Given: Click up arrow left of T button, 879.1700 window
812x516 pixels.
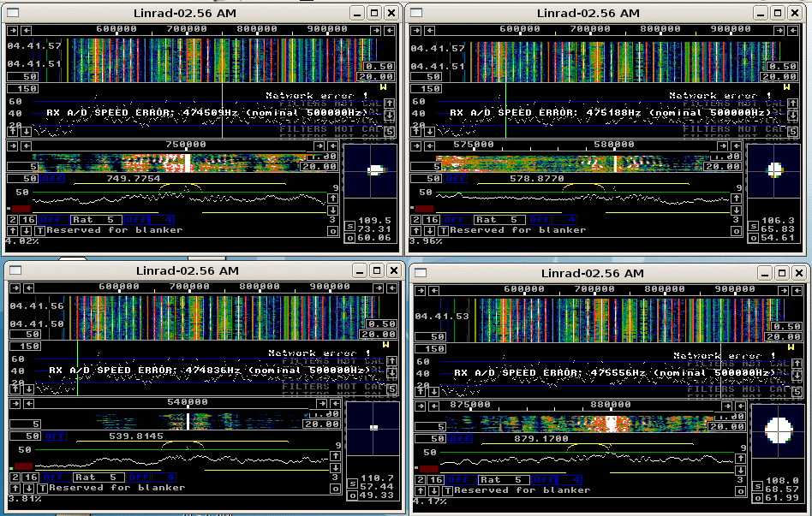Looking at the screenshot, I should pos(420,490).
